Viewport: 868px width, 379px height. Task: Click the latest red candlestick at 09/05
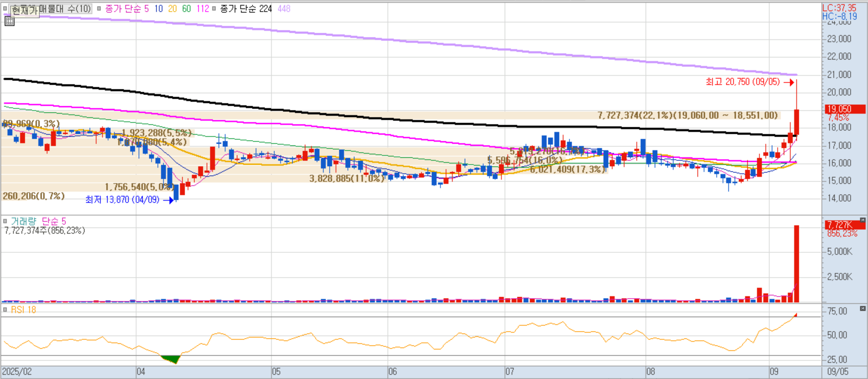coord(796,122)
